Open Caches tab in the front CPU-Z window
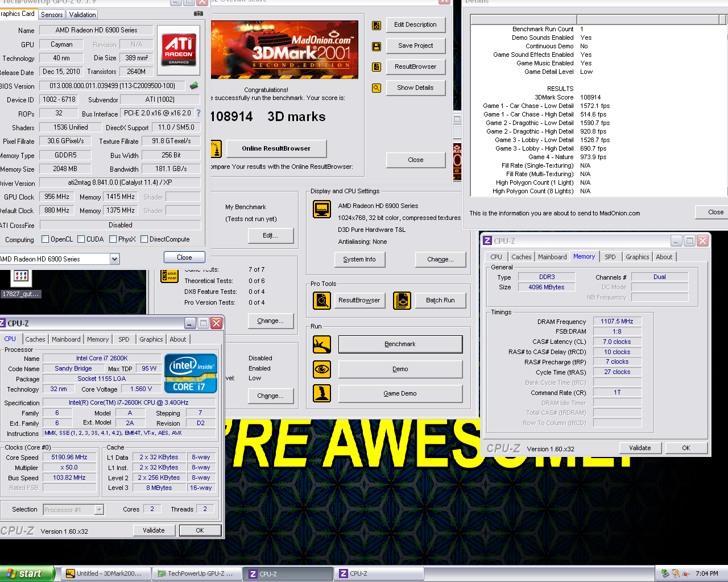 pos(35,339)
